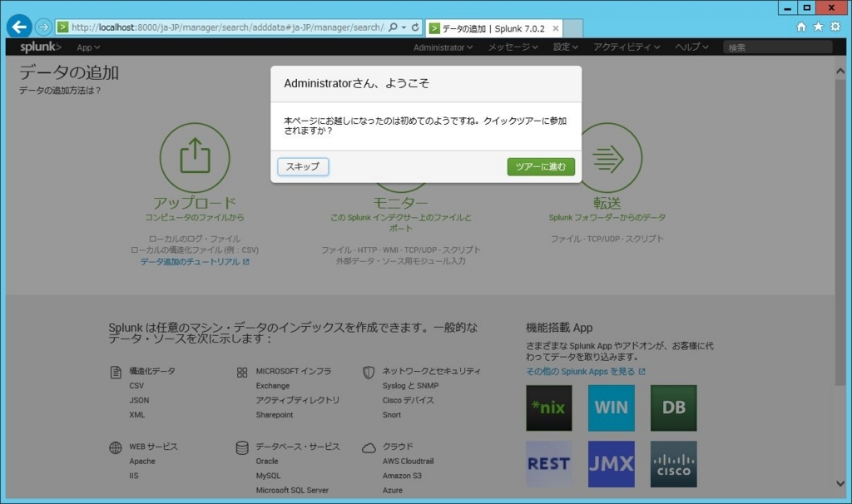This screenshot has width=852, height=504.
Task: Click the スキップ button in the welcome dialog
Action: pyautogui.click(x=302, y=166)
